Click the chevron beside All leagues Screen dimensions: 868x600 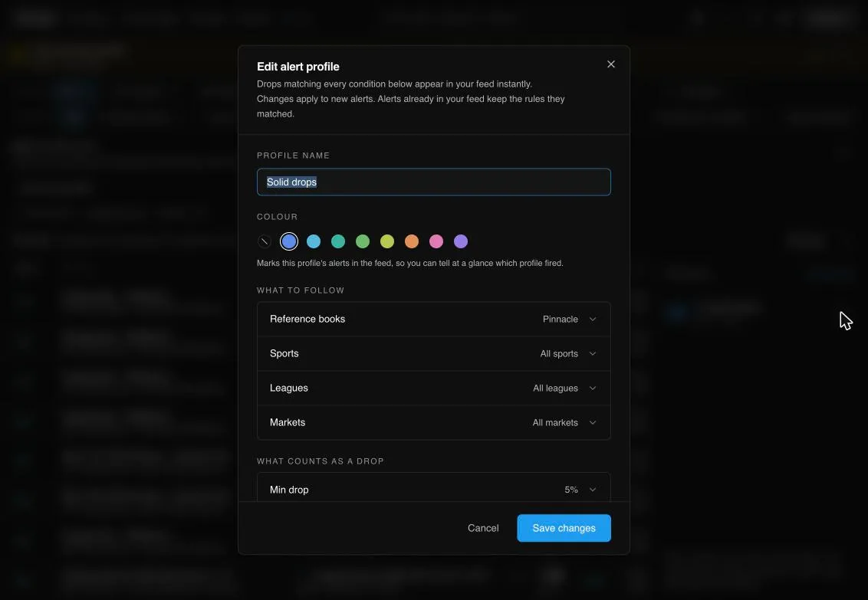593,389
